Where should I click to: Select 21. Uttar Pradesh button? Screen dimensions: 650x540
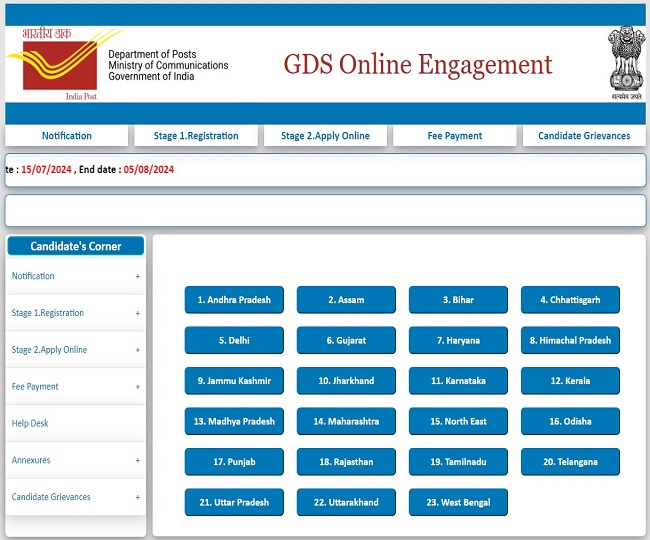[234, 502]
